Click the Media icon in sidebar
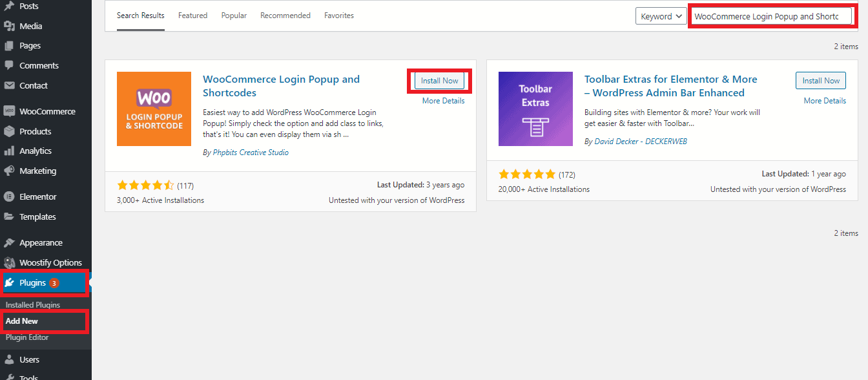 click(x=10, y=26)
